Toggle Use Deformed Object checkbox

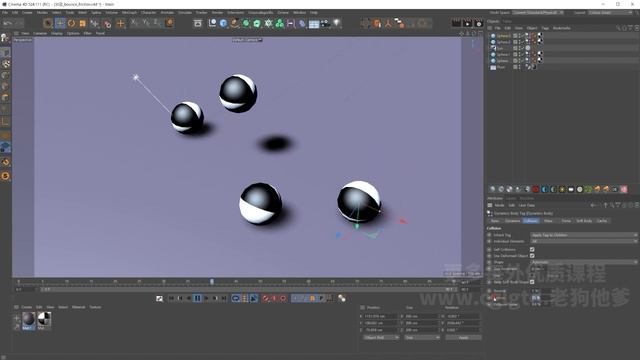[x=532, y=256]
